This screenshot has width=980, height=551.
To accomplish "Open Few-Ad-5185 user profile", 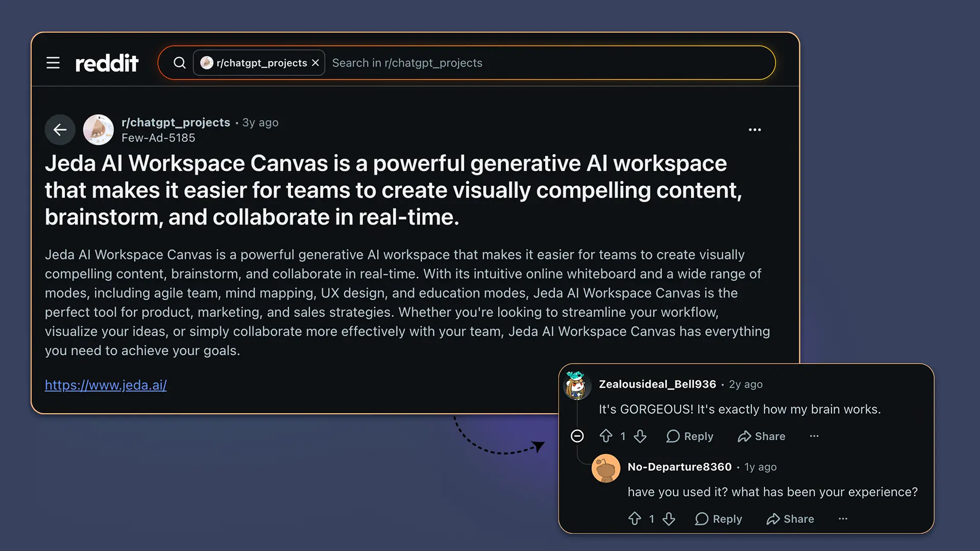I will point(158,138).
